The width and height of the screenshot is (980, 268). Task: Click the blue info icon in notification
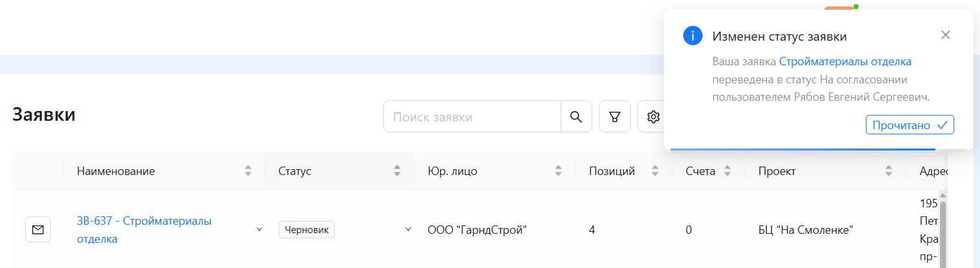[692, 36]
